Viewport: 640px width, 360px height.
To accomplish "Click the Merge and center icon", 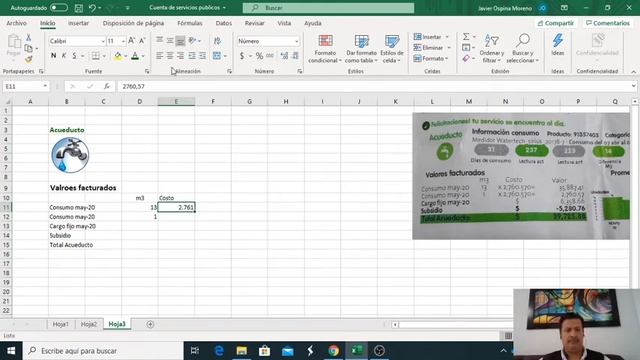I will [217, 56].
